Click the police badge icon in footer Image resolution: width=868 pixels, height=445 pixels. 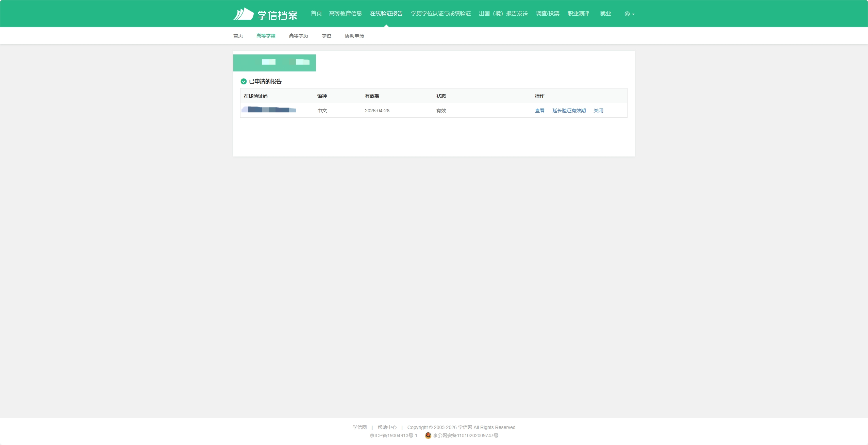point(428,435)
